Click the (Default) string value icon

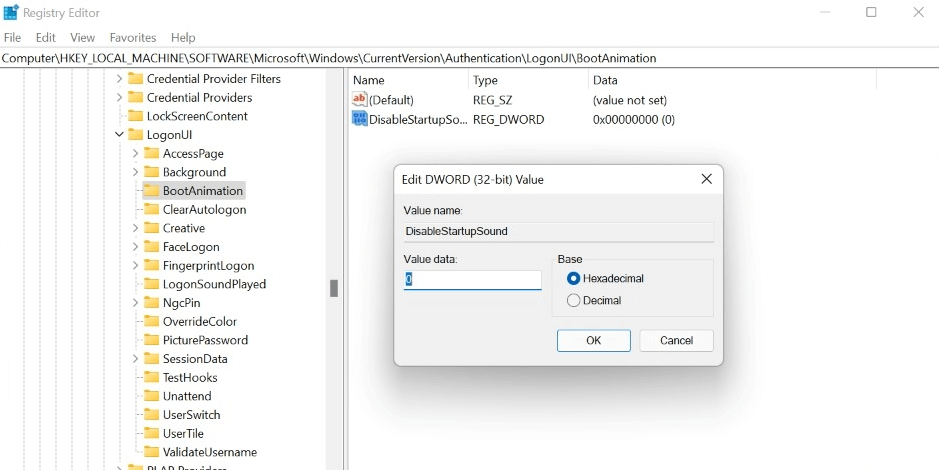(359, 99)
